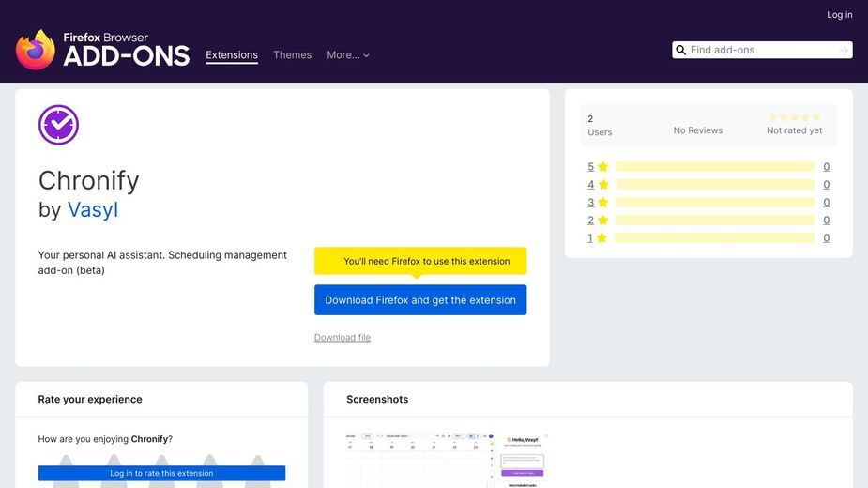
Task: Open author Vasyl's profile link
Action: point(93,209)
